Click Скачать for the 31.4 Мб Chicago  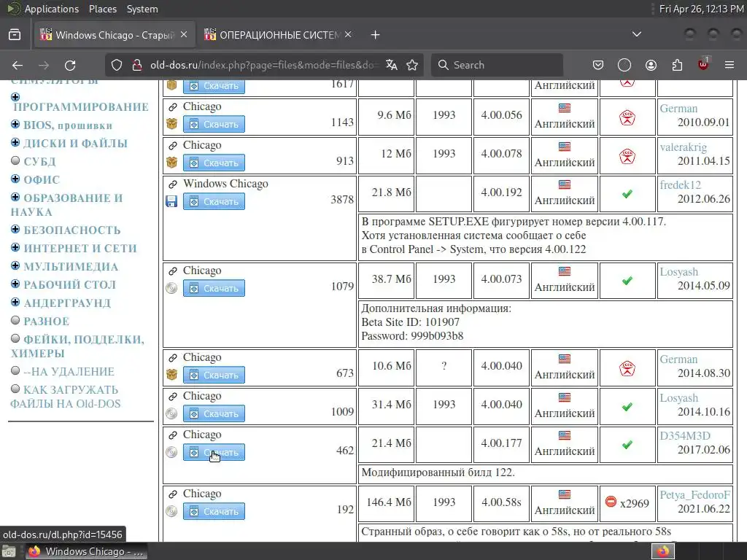214,413
